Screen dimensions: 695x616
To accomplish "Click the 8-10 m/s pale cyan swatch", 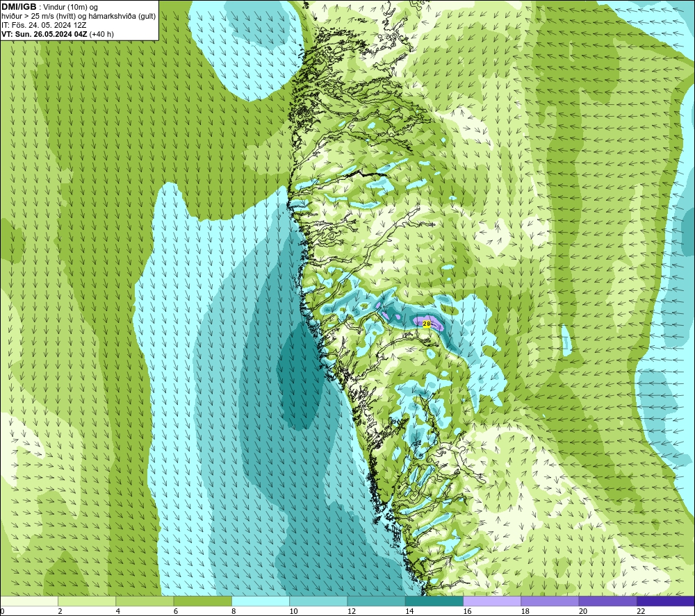I will [261, 601].
